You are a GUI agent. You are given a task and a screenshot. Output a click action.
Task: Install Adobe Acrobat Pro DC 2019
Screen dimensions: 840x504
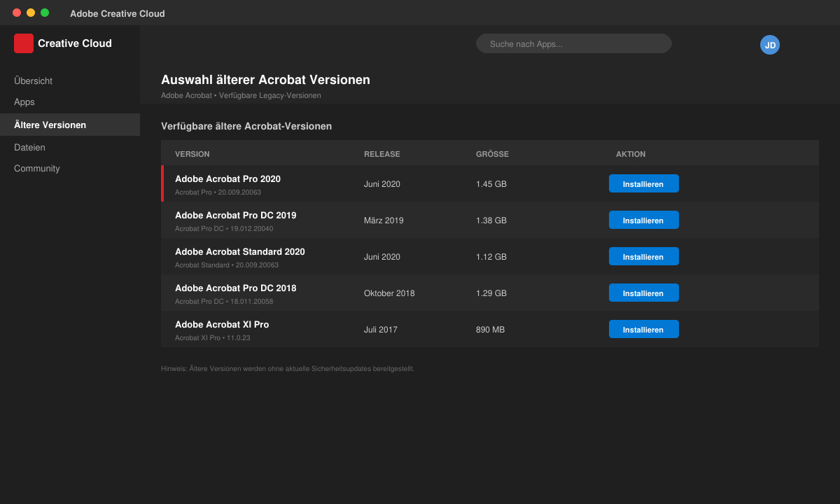tap(644, 220)
